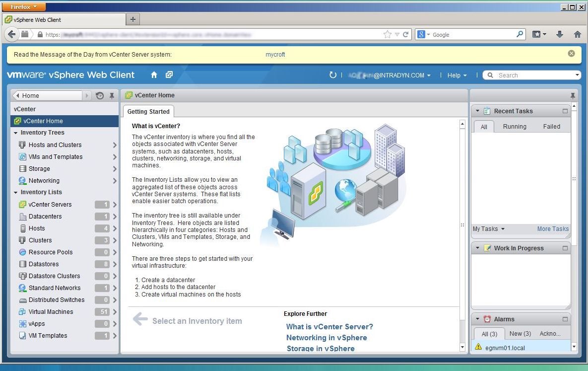Refresh the vSphere client view

pyautogui.click(x=332, y=74)
